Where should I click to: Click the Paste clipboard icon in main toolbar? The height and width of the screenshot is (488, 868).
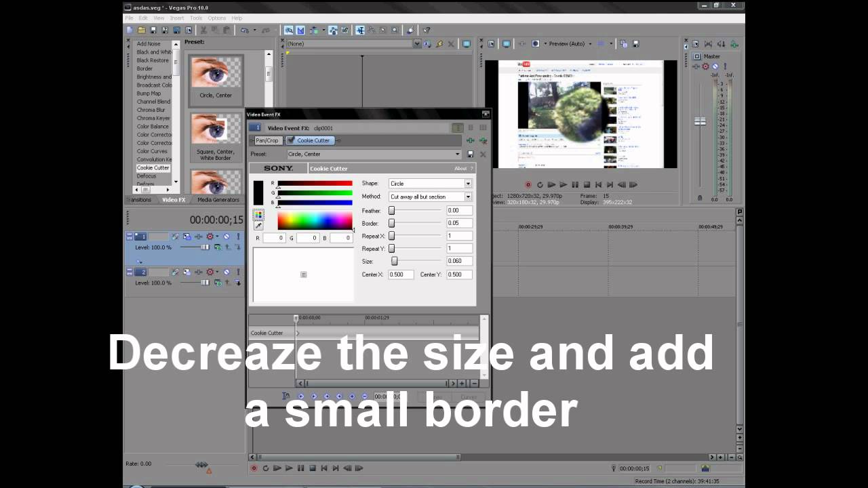point(226,30)
